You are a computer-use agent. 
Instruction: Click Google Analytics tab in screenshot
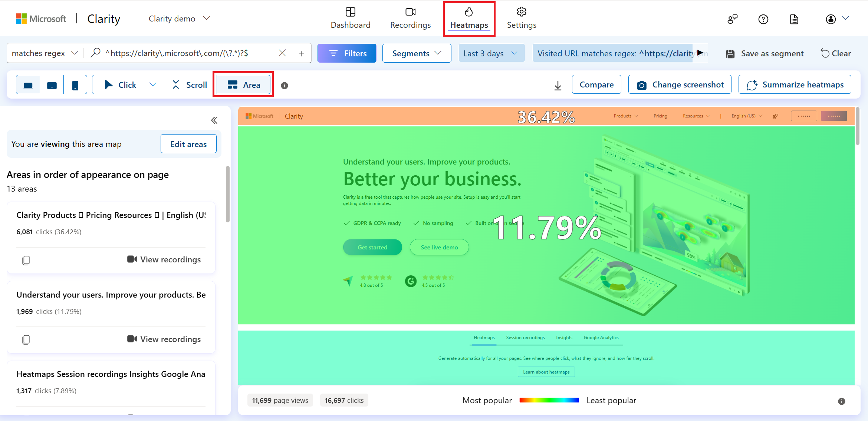(x=601, y=338)
